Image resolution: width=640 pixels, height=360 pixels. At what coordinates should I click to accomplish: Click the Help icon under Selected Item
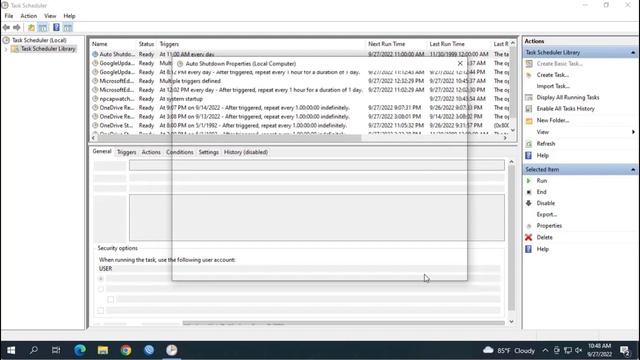point(529,249)
